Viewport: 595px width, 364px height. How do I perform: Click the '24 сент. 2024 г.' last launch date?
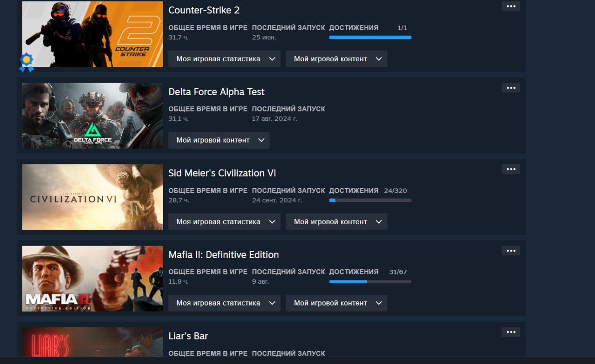tap(277, 200)
